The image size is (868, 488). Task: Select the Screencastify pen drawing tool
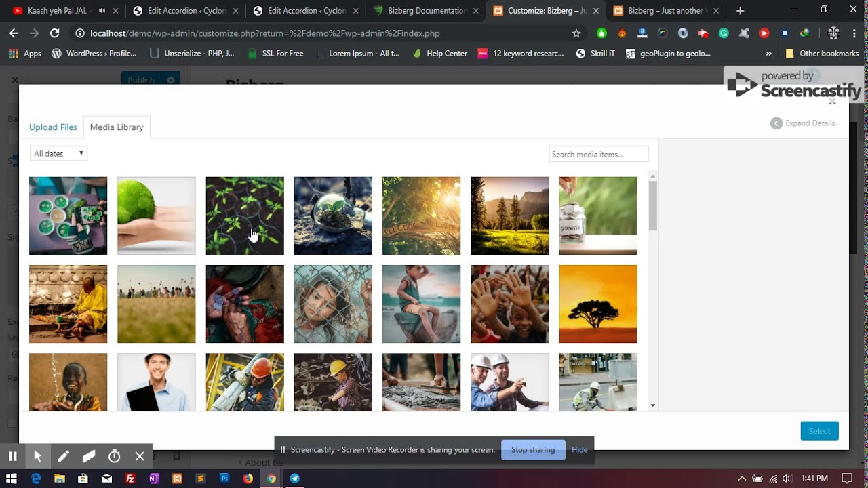pos(63,456)
